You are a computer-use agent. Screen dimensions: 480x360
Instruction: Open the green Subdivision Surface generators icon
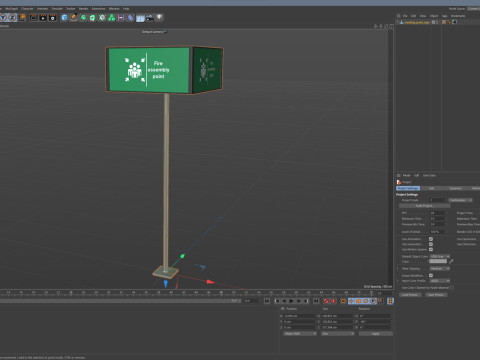pyautogui.click(x=83, y=18)
